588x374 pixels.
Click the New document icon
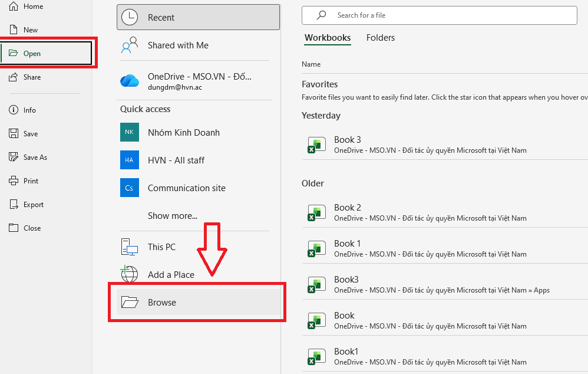click(x=14, y=29)
